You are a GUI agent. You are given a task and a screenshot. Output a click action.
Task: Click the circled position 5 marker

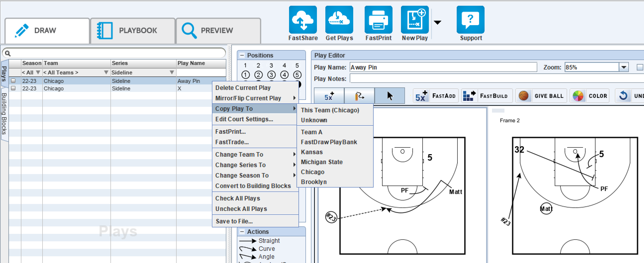(297, 75)
